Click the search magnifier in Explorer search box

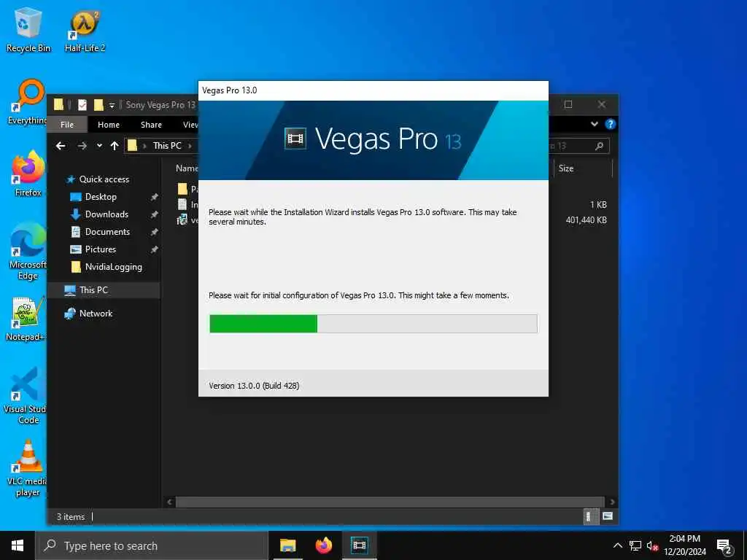(600, 146)
